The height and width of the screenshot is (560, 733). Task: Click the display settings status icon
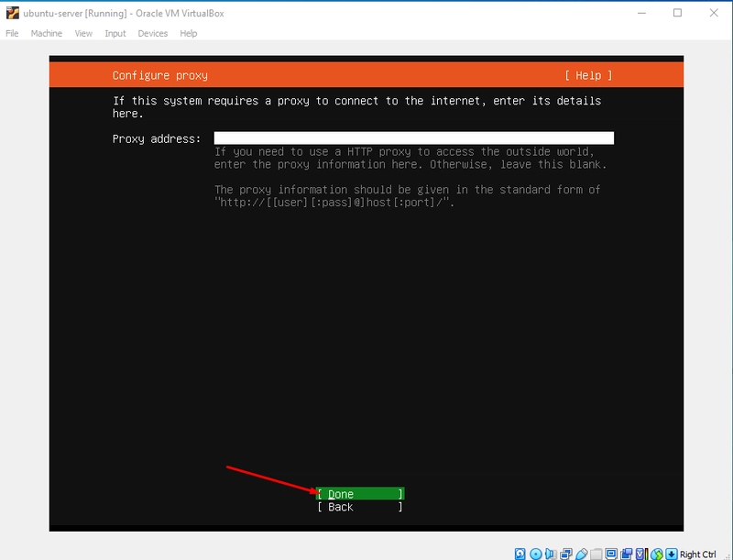tap(611, 555)
